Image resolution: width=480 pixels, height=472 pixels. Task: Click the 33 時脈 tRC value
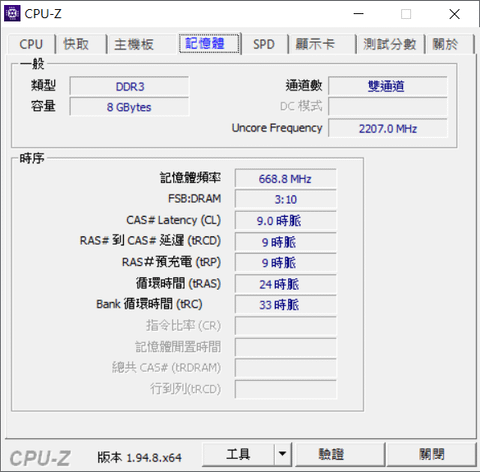click(285, 305)
